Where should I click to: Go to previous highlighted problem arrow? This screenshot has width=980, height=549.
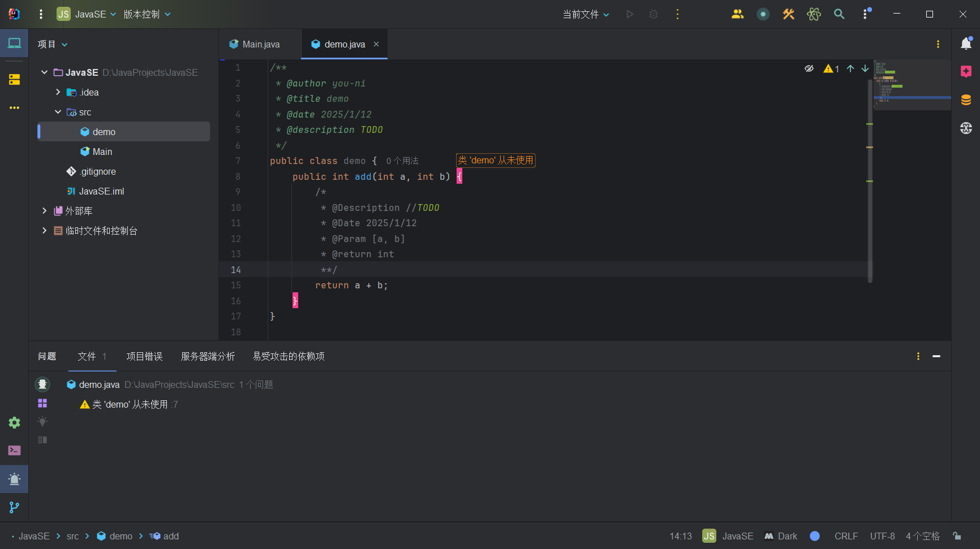click(850, 68)
